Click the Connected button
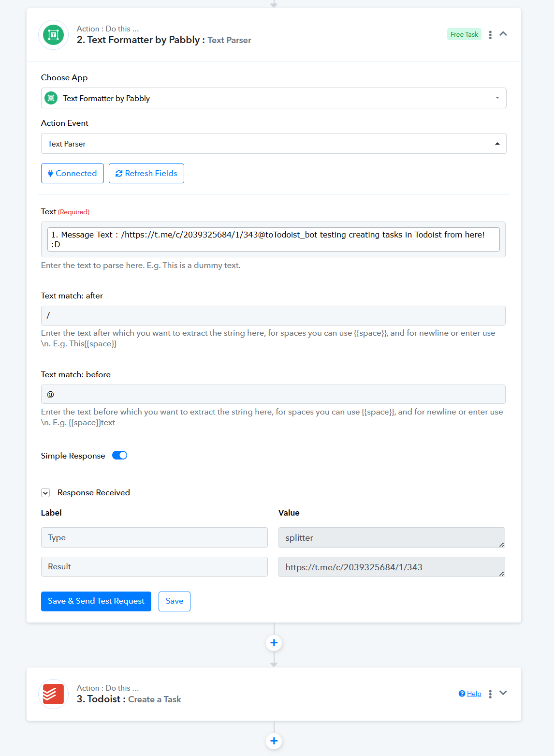 [x=73, y=174]
